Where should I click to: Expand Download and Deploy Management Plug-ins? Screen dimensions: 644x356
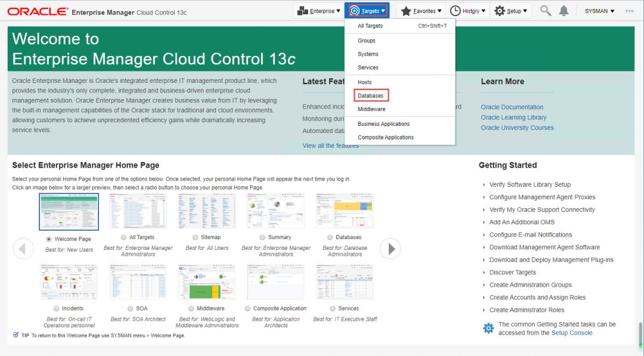click(484, 260)
